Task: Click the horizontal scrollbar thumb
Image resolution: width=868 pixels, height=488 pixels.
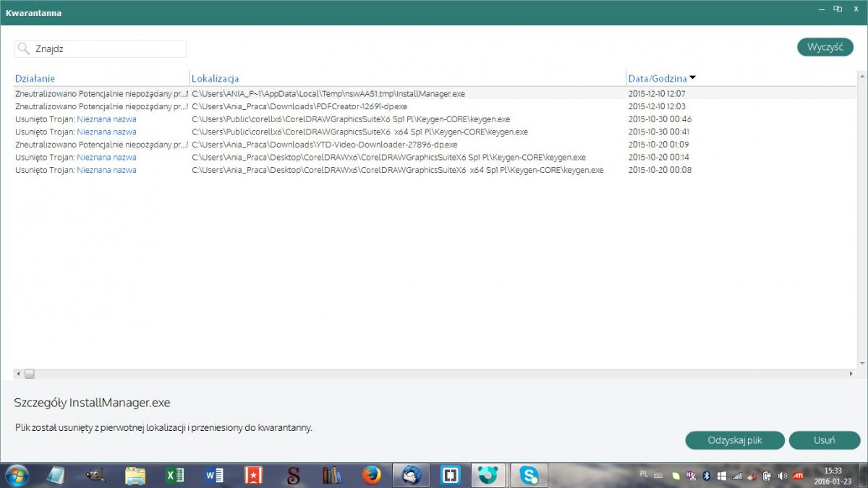Action: 30,374
